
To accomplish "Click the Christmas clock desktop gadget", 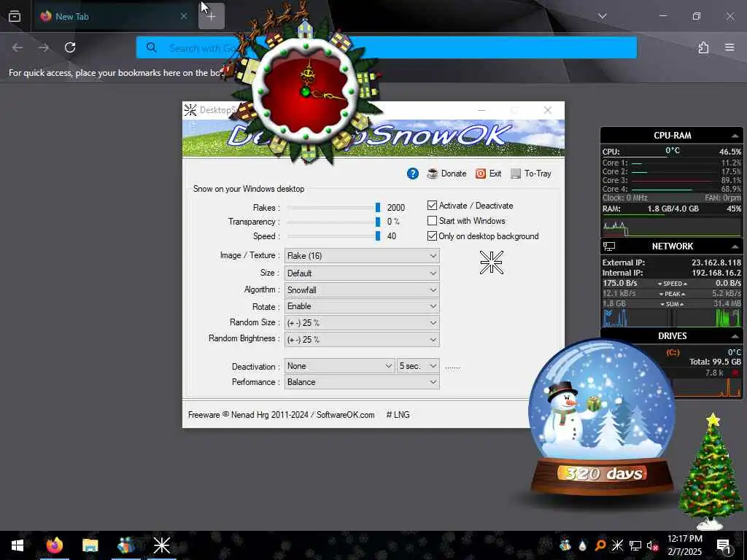I will [306, 90].
